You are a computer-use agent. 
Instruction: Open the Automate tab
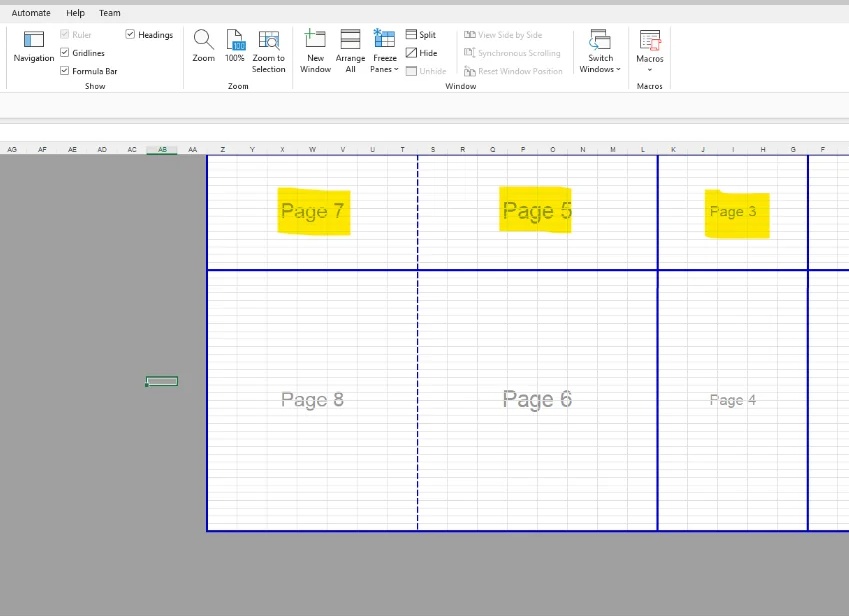(31, 13)
